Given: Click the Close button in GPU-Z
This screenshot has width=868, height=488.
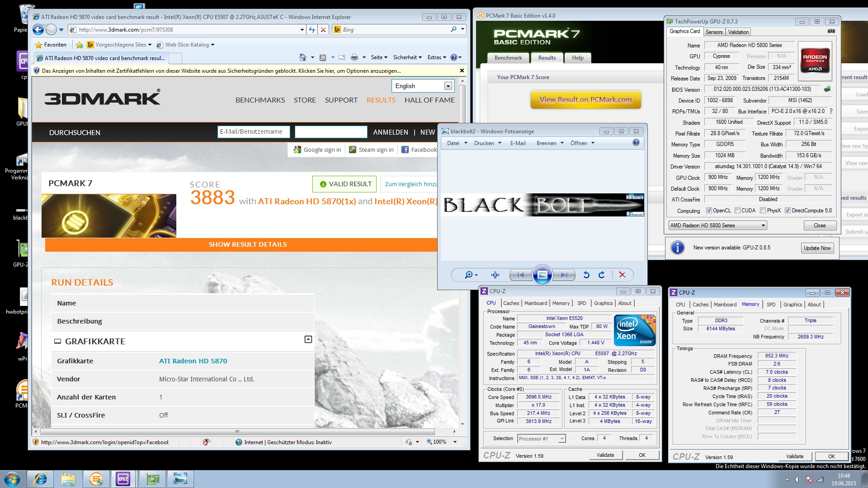Looking at the screenshot, I should coord(820,225).
